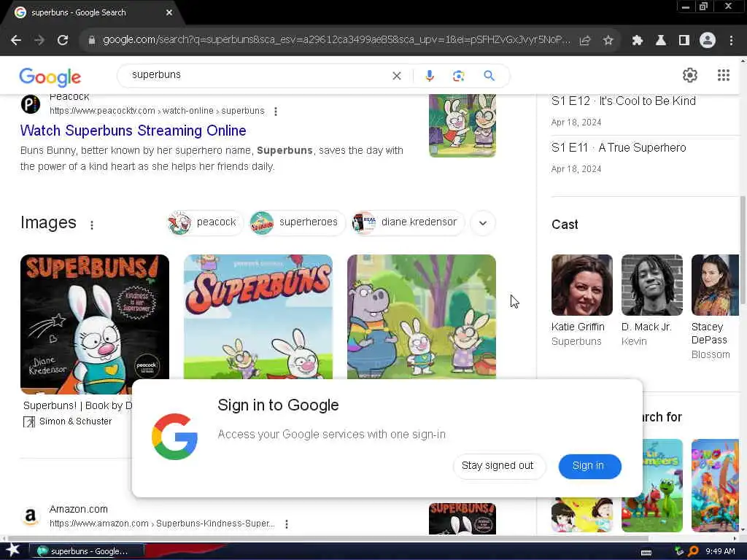The image size is (747, 560).
Task: Open Chrome Labs flask icon
Action: pyautogui.click(x=661, y=41)
